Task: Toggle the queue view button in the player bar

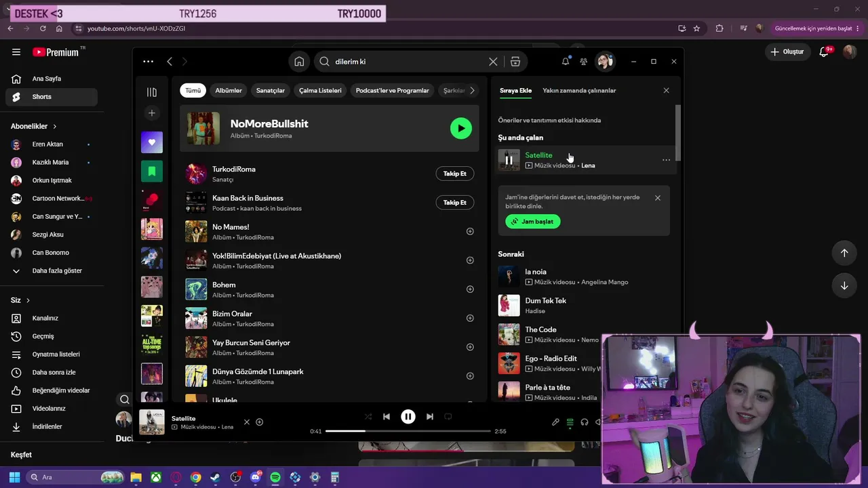Action: tap(570, 422)
